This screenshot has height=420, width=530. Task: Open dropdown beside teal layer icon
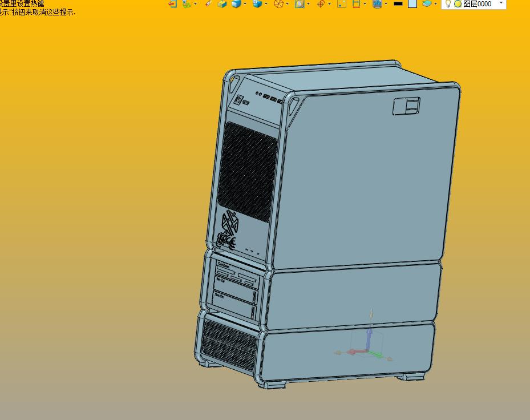tap(435, 4)
